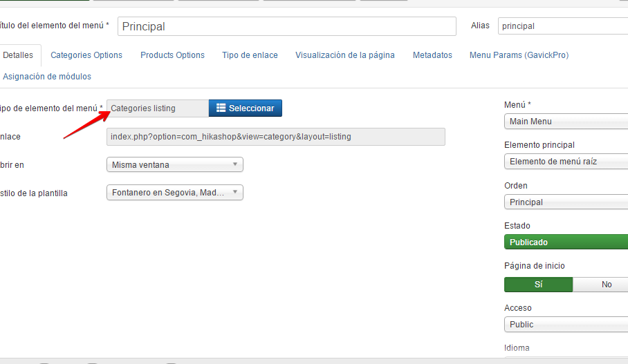The width and height of the screenshot is (628, 364).
Task: Switch to the Tipo de enlace tab
Action: click(x=250, y=55)
